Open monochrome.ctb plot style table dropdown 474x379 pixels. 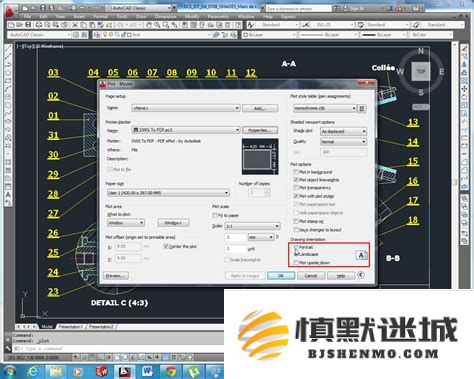325,108
